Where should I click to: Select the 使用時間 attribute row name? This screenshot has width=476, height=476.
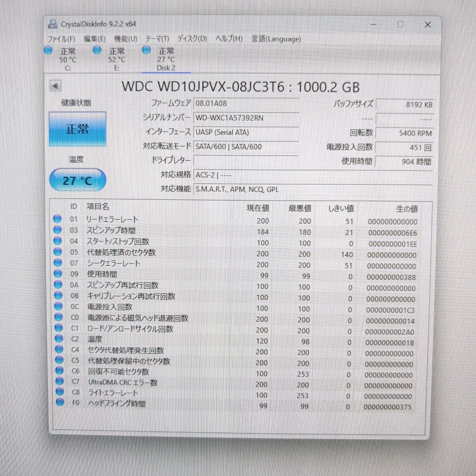pyautogui.click(x=102, y=274)
